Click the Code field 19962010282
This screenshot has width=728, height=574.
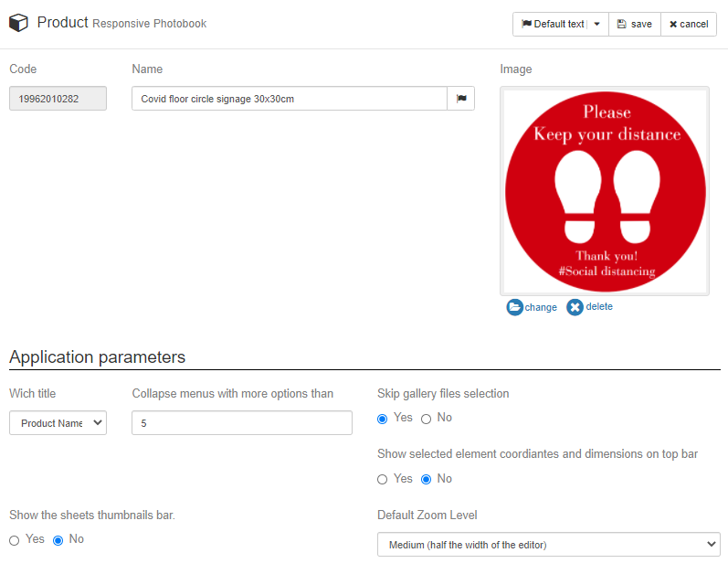[58, 99]
